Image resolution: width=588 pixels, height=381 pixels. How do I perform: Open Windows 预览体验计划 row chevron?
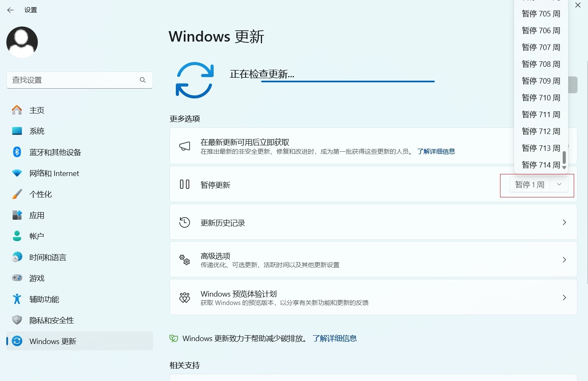coord(564,297)
